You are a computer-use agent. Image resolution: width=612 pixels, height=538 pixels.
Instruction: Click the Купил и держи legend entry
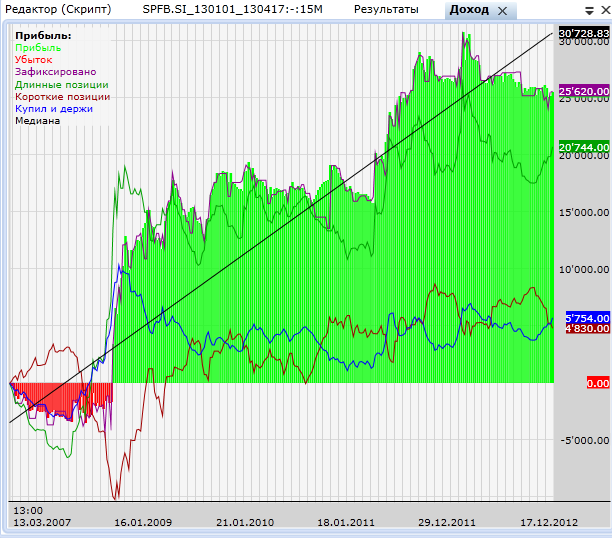point(54,109)
